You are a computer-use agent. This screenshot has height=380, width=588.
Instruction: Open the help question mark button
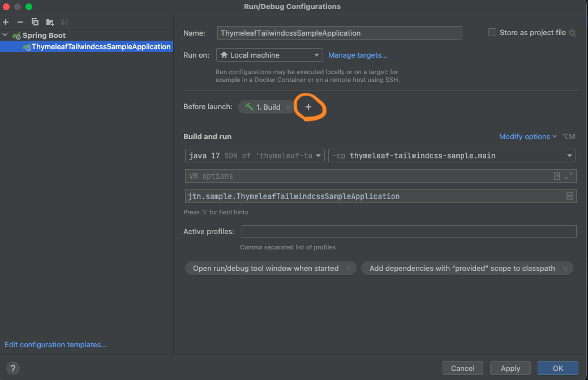[12, 368]
